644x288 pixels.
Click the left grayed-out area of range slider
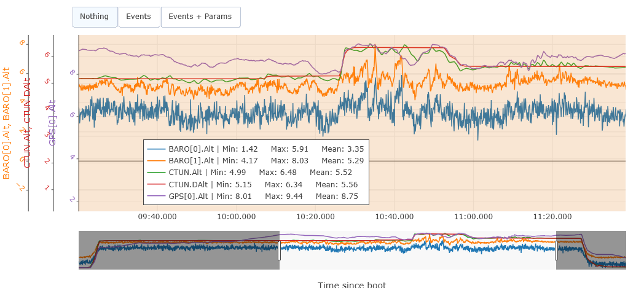178,250
